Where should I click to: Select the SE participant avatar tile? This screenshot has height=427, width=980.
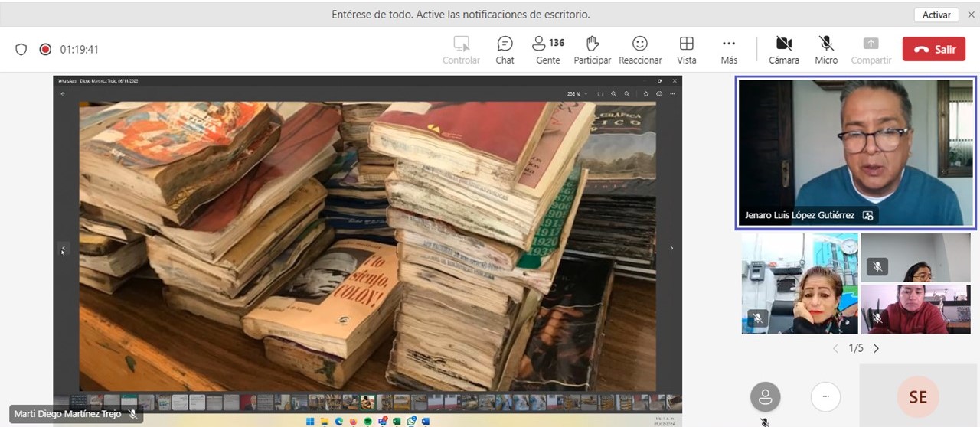[x=917, y=396]
